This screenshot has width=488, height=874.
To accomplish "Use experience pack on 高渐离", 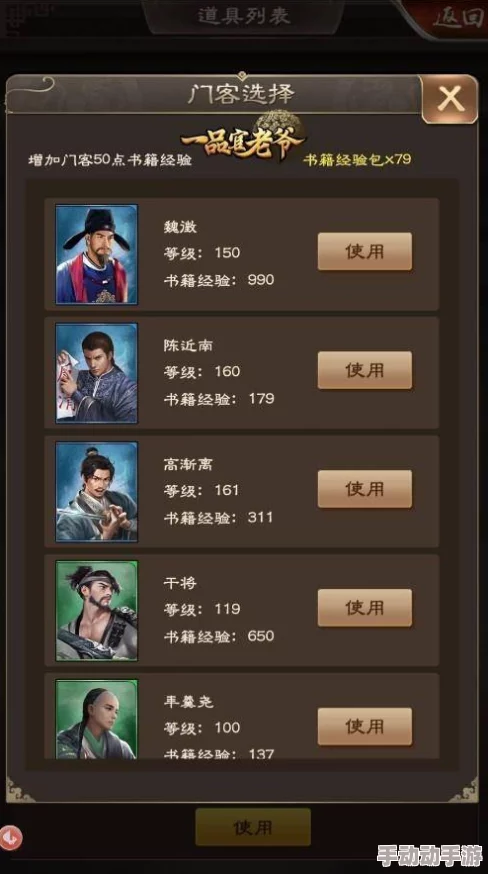I will tap(365, 489).
